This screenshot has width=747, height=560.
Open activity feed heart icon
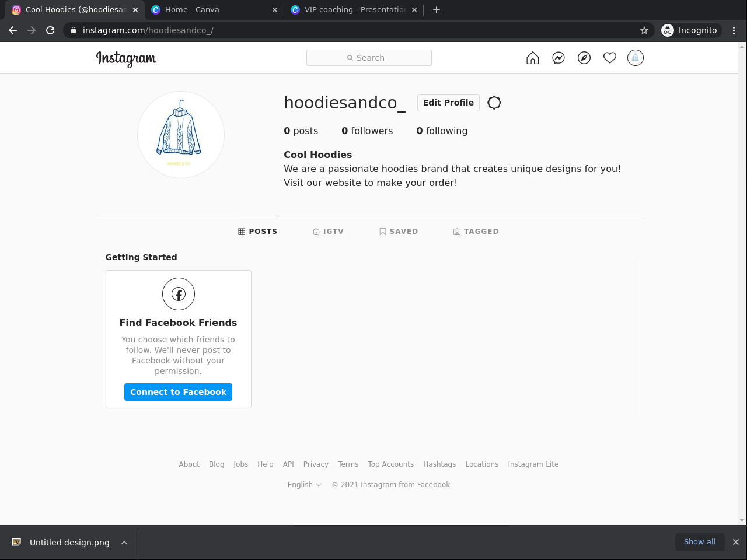coord(610,58)
